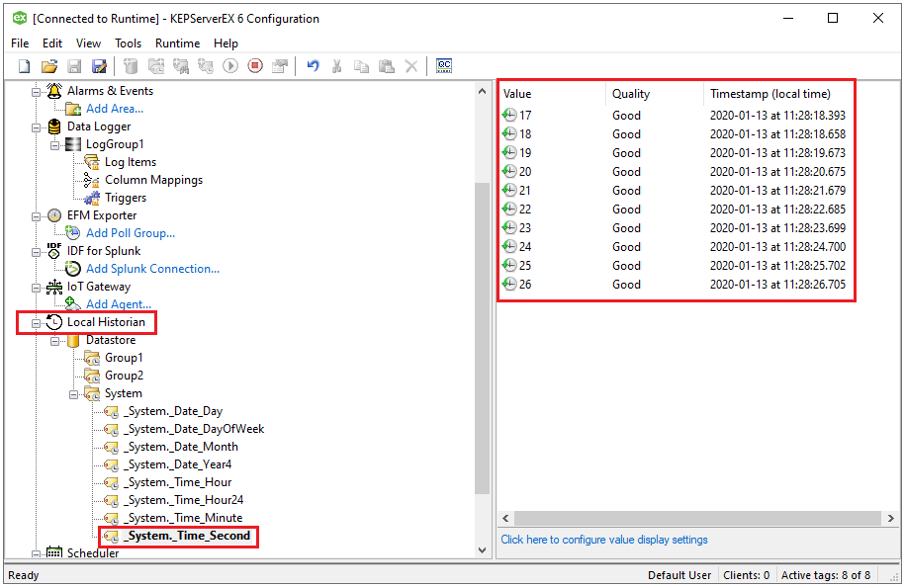Click the EFM Exporter icon

coord(54,215)
